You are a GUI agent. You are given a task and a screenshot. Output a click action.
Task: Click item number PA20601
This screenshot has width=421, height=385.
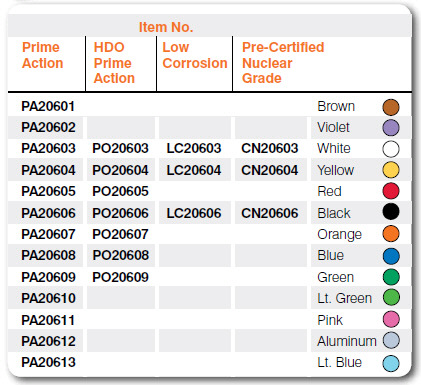(x=48, y=107)
